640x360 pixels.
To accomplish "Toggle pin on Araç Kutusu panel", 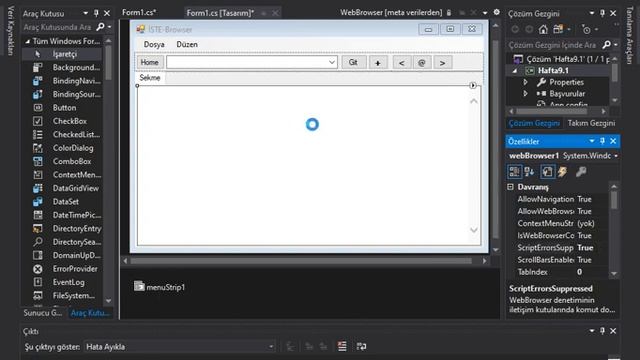I will [96, 13].
